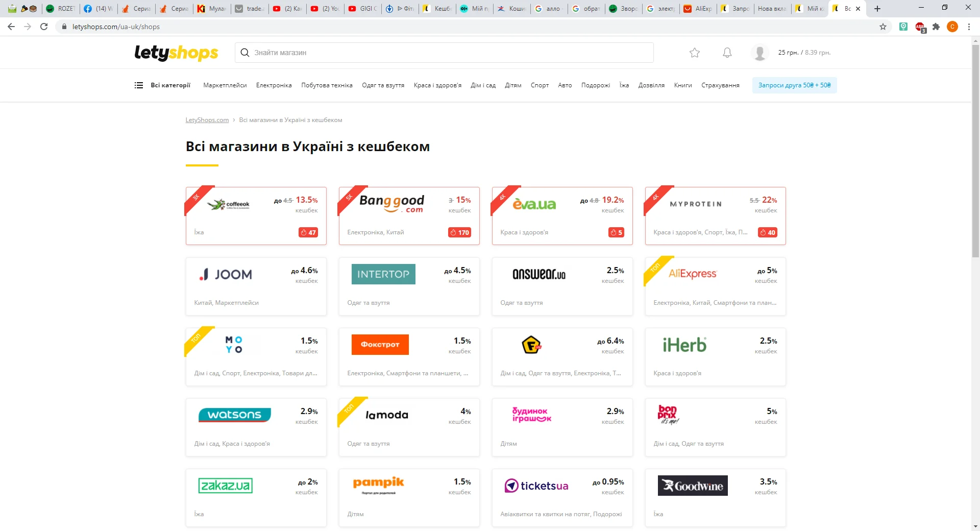The width and height of the screenshot is (980, 531).
Task: Reload the current page
Action: click(44, 27)
